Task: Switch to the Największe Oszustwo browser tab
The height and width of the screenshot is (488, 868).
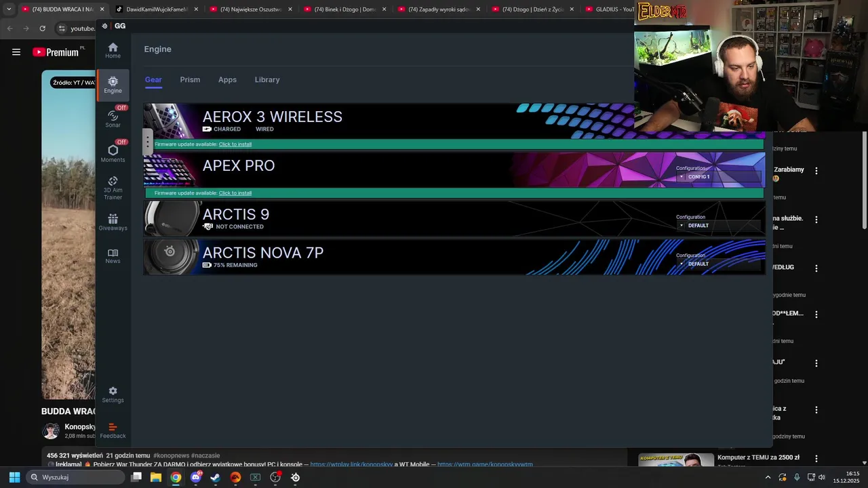Action: (250, 9)
